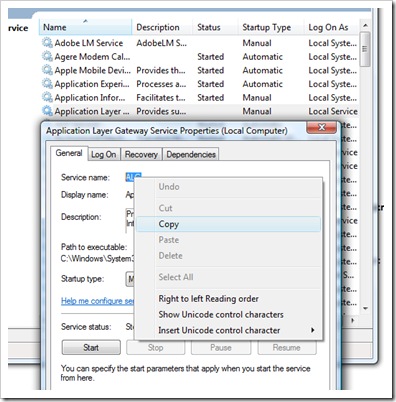Image resolution: width=396 pixels, height=402 pixels.
Task: Select the Application Experi... row name
Action: 92,84
